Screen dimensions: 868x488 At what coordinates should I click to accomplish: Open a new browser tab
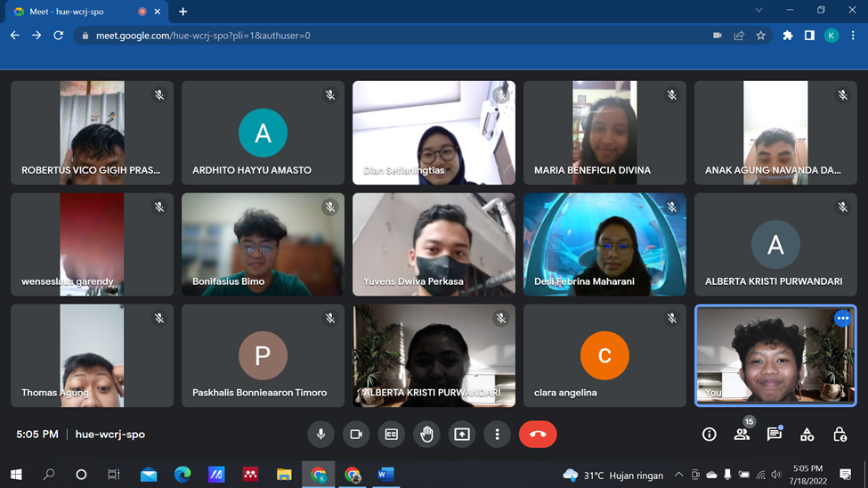pyautogui.click(x=183, y=12)
